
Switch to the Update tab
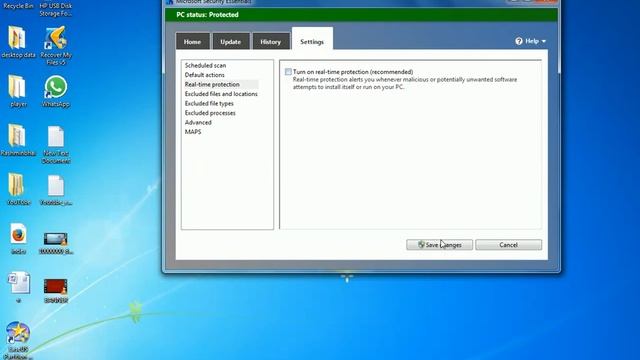(231, 42)
